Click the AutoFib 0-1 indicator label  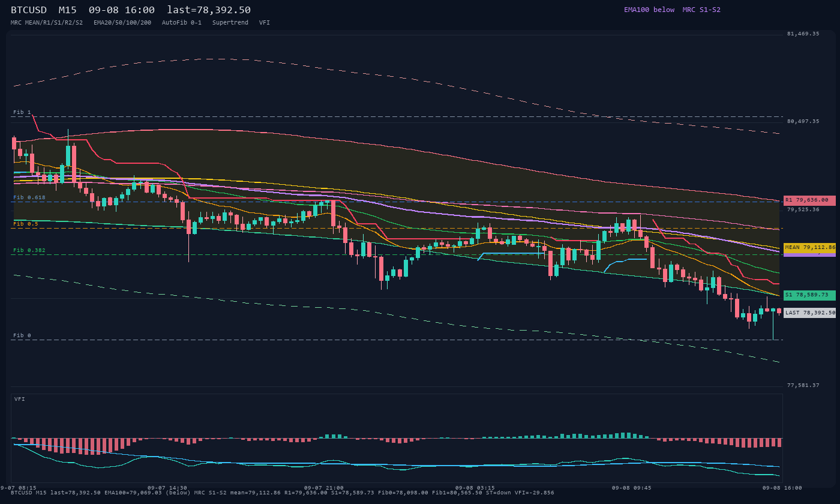pyautogui.click(x=182, y=22)
